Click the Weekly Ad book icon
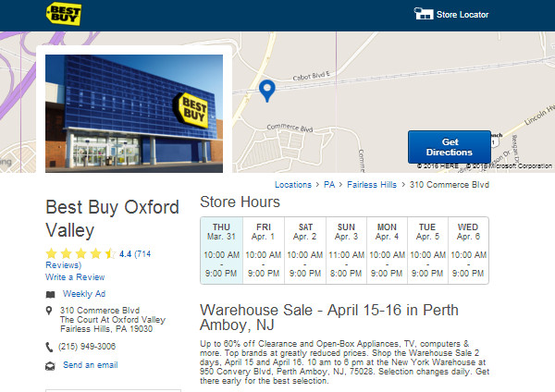 (50, 294)
